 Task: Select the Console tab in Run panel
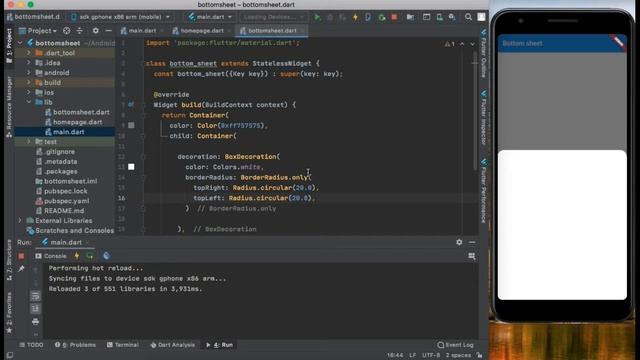tap(51, 256)
